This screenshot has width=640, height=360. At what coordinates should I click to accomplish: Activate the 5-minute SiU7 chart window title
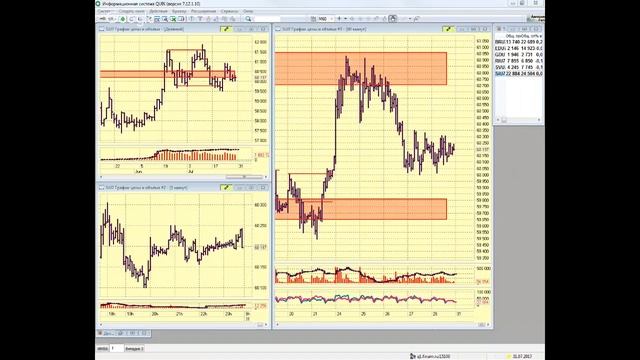pyautogui.click(x=147, y=187)
